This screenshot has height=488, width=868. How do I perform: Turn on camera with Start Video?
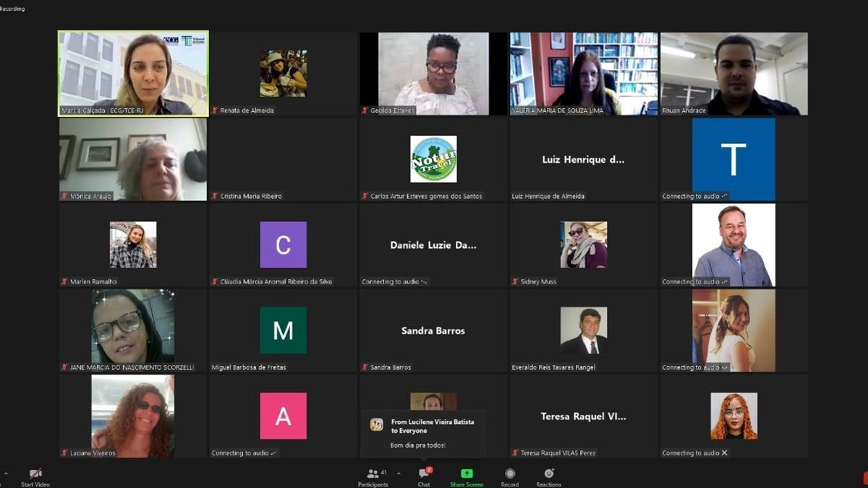tap(35, 476)
